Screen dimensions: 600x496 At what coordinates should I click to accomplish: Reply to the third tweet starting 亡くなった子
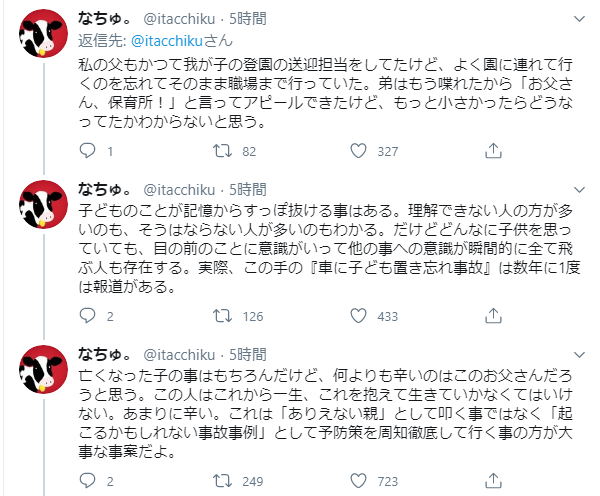87,481
